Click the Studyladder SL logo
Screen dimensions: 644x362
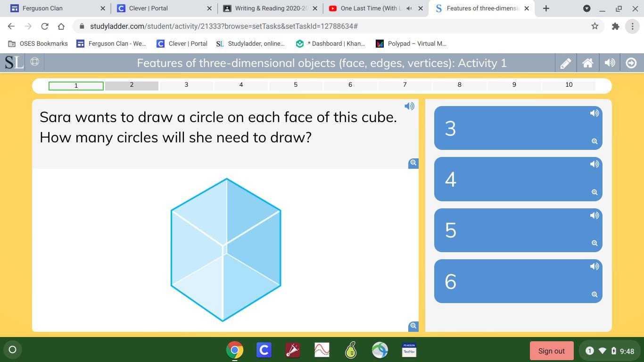click(x=14, y=62)
